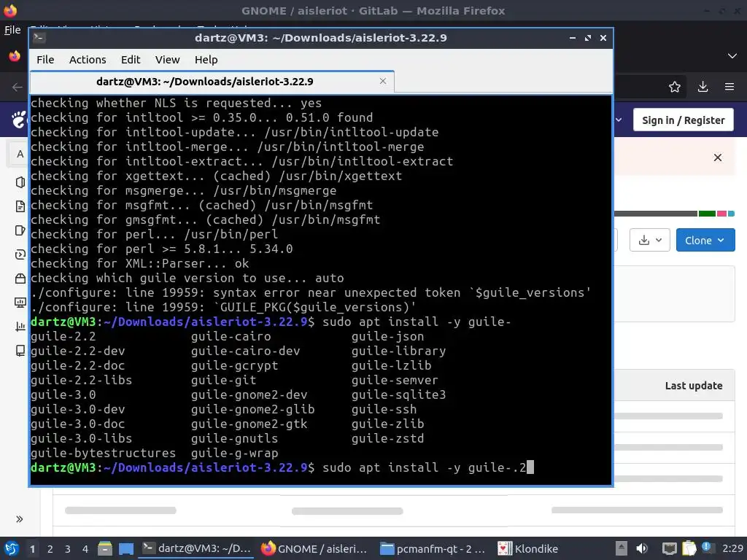Open clipboard manager tray icon

pyautogui.click(x=689, y=548)
